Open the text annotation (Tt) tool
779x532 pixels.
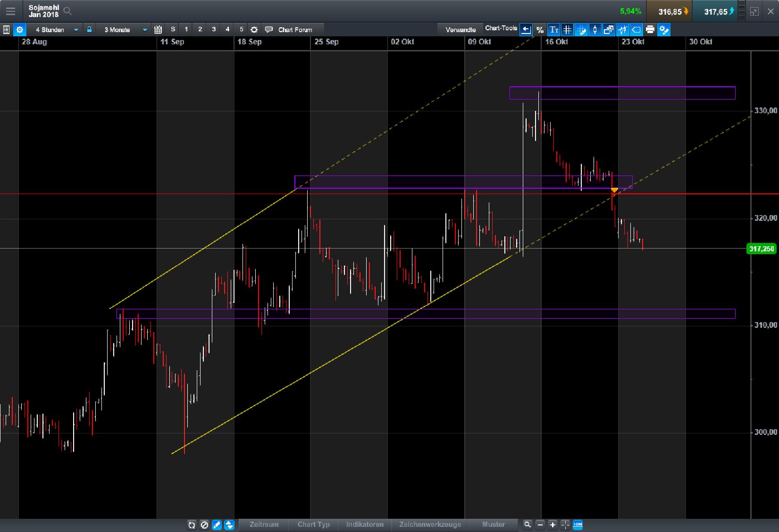click(553, 29)
